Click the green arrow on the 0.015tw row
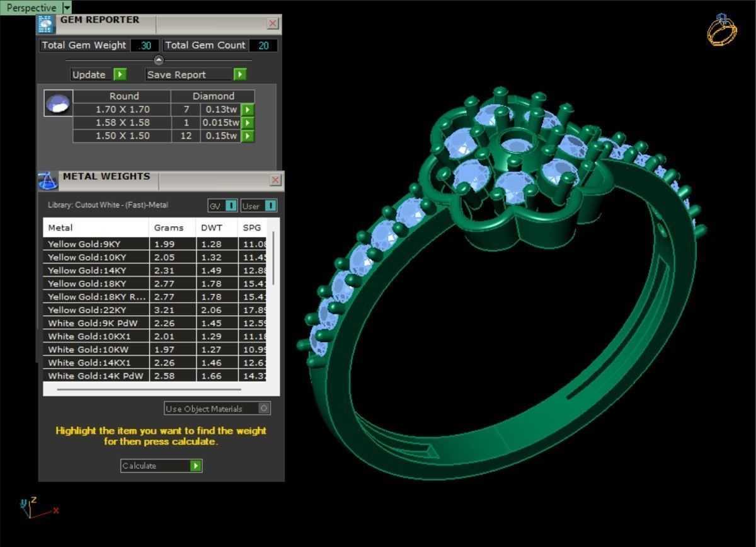The image size is (756, 547). (x=248, y=123)
